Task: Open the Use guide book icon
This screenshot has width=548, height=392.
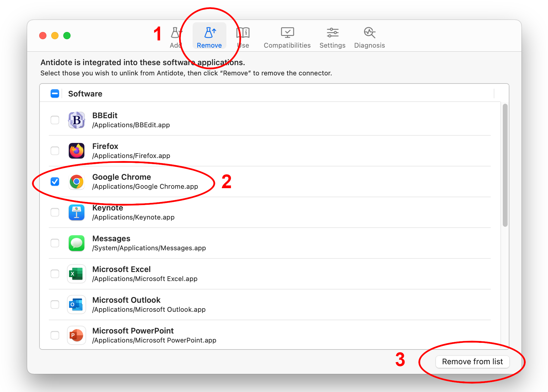Action: pos(243,33)
